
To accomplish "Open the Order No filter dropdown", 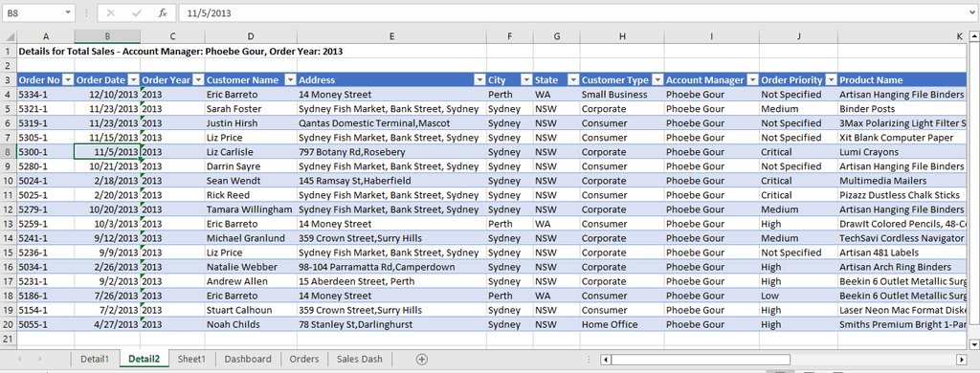I will click(x=68, y=80).
